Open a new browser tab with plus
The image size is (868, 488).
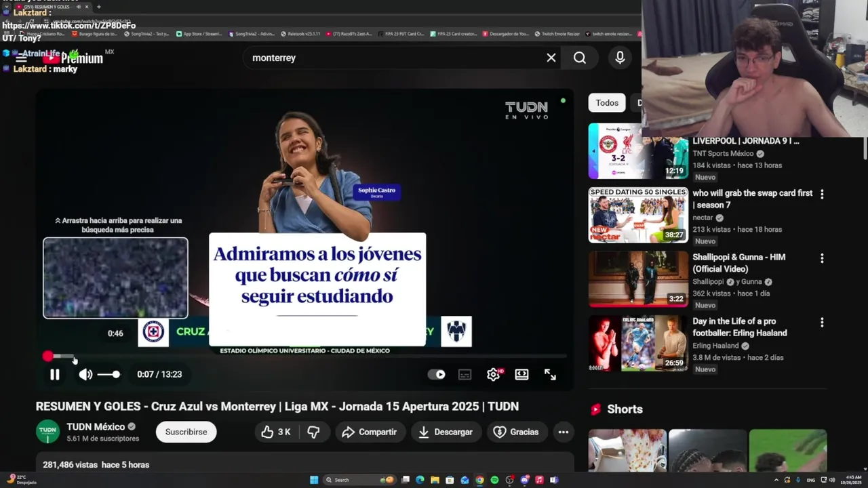(99, 7)
